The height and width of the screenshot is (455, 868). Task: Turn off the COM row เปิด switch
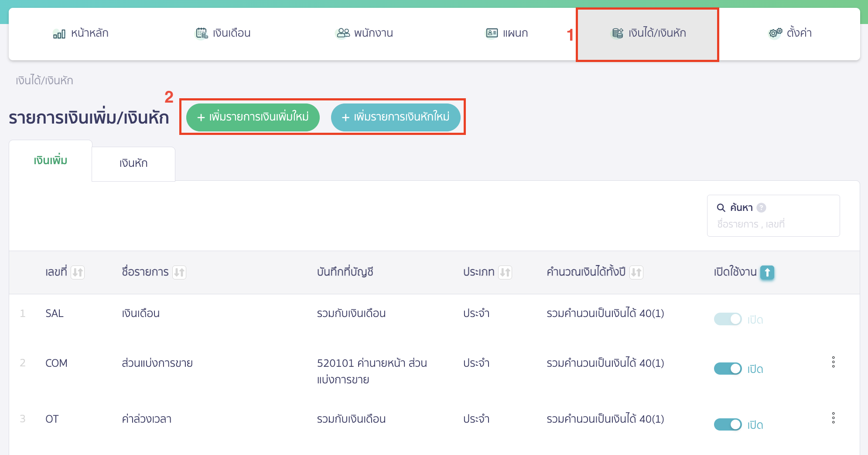pos(727,369)
